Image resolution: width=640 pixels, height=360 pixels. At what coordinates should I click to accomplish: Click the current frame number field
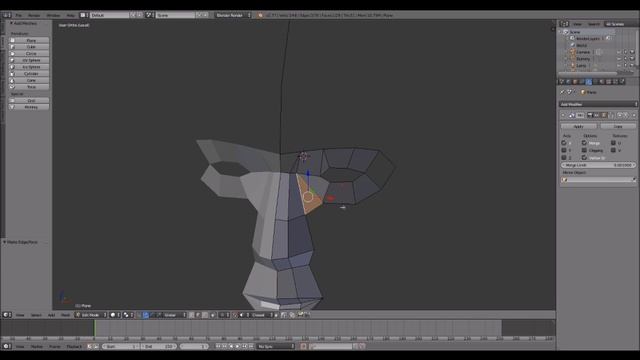(x=194, y=346)
